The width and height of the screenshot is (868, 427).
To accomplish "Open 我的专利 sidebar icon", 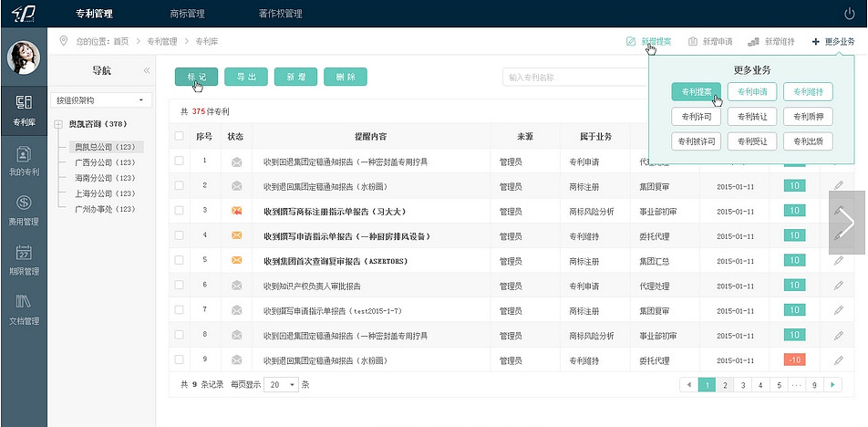I will [24, 160].
